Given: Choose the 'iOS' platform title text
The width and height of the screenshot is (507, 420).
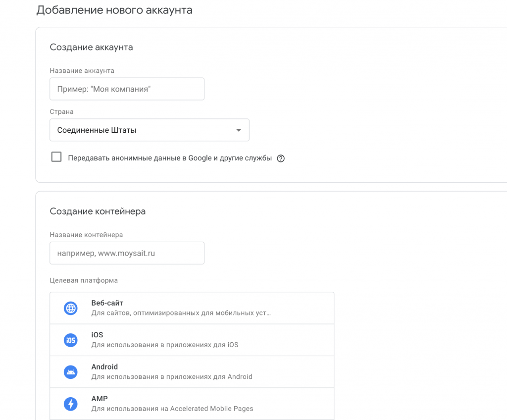Looking at the screenshot, I should [97, 335].
